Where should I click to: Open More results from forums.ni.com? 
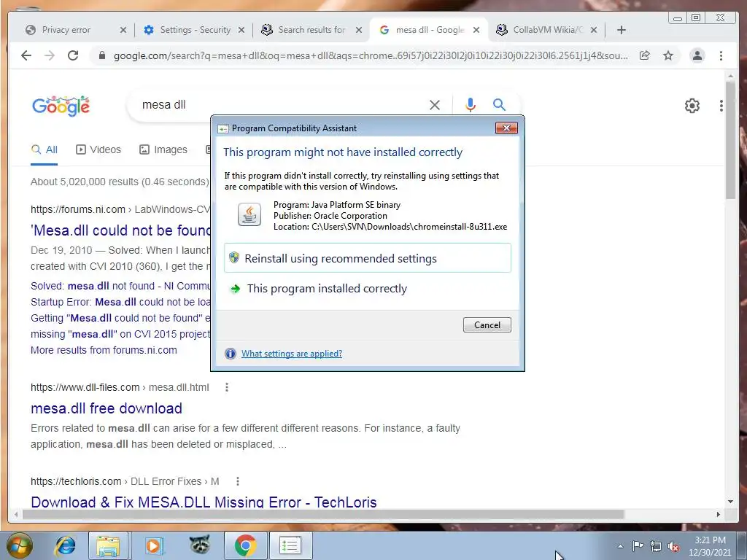[x=104, y=350]
